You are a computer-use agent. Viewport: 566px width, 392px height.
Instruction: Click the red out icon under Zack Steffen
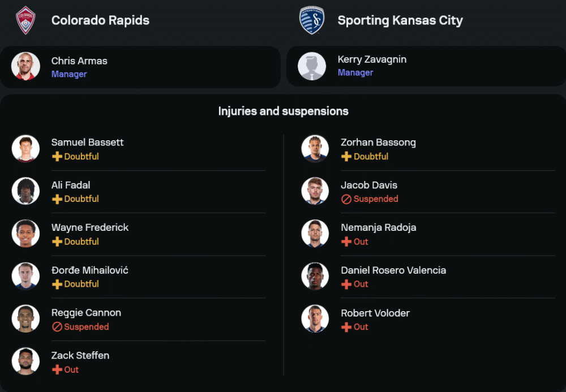point(57,369)
